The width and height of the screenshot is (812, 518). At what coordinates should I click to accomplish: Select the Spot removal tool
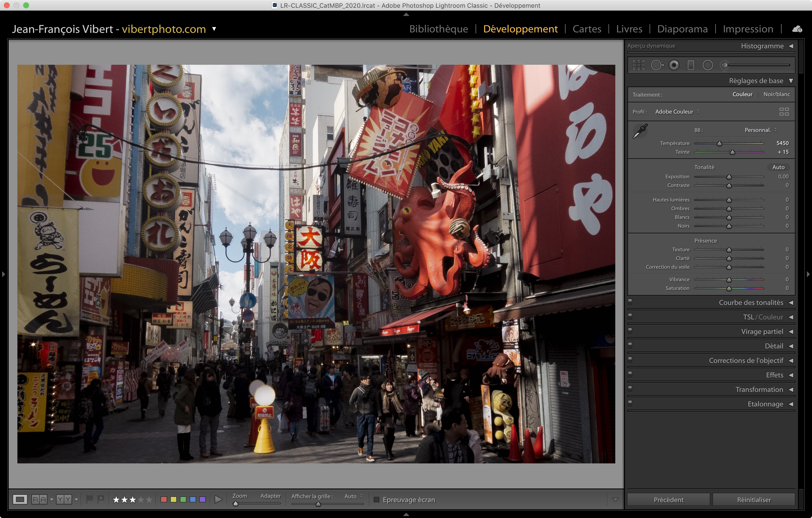point(656,65)
